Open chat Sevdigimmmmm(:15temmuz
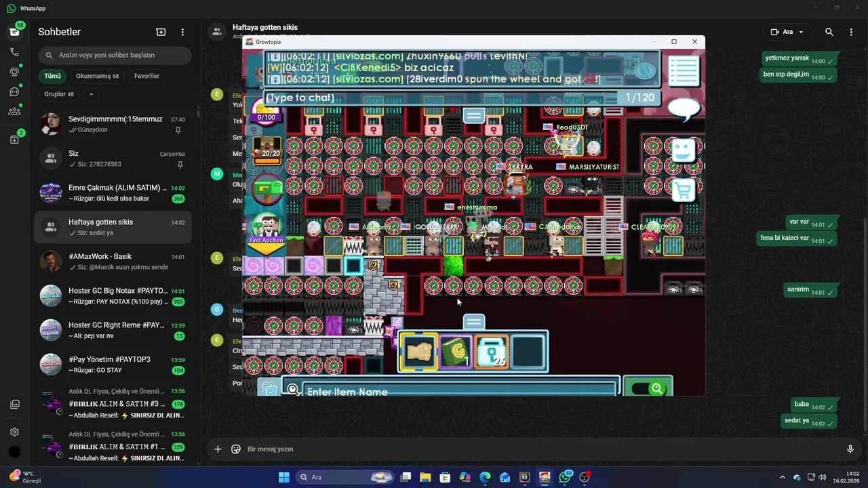 113,124
